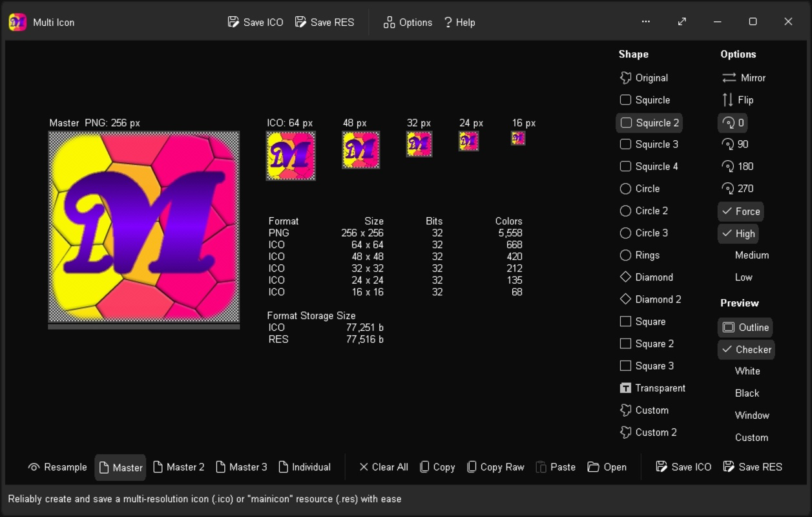812x517 pixels.
Task: Open Help
Action: tap(459, 21)
